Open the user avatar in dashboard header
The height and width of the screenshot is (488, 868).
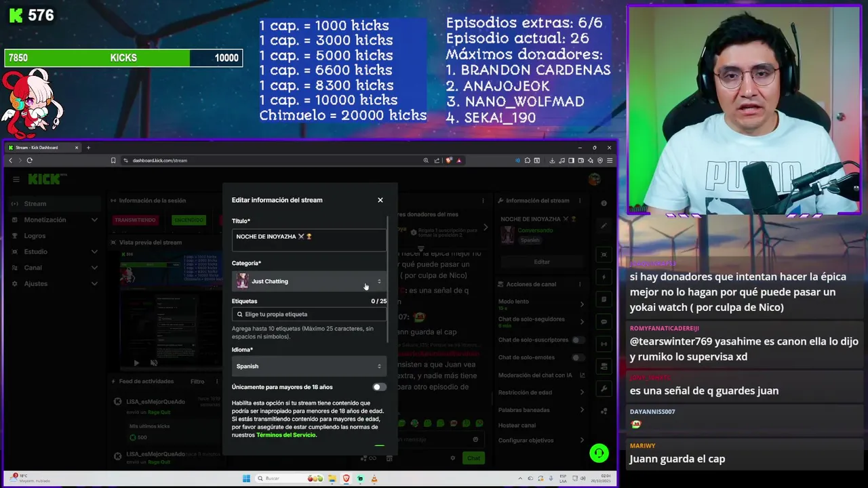pos(595,179)
